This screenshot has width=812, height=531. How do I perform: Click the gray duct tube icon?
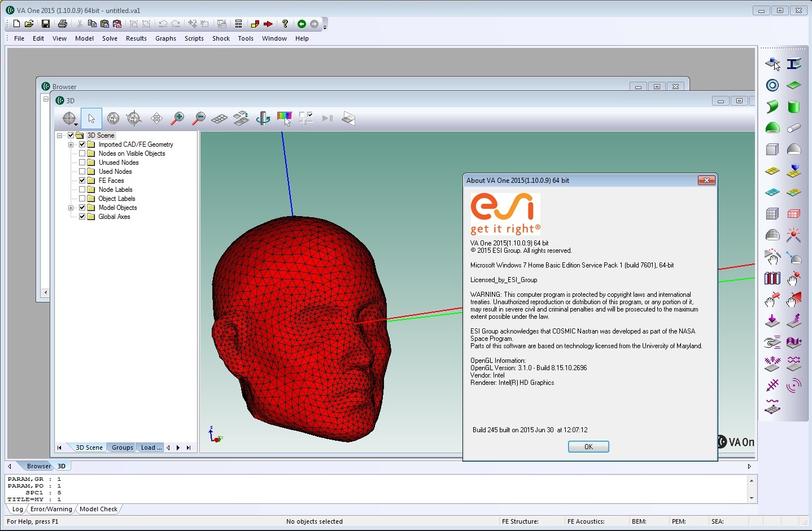(794, 128)
